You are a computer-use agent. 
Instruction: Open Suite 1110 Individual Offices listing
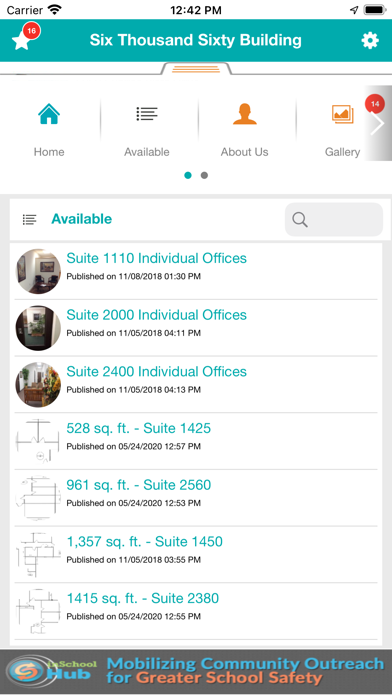196,271
